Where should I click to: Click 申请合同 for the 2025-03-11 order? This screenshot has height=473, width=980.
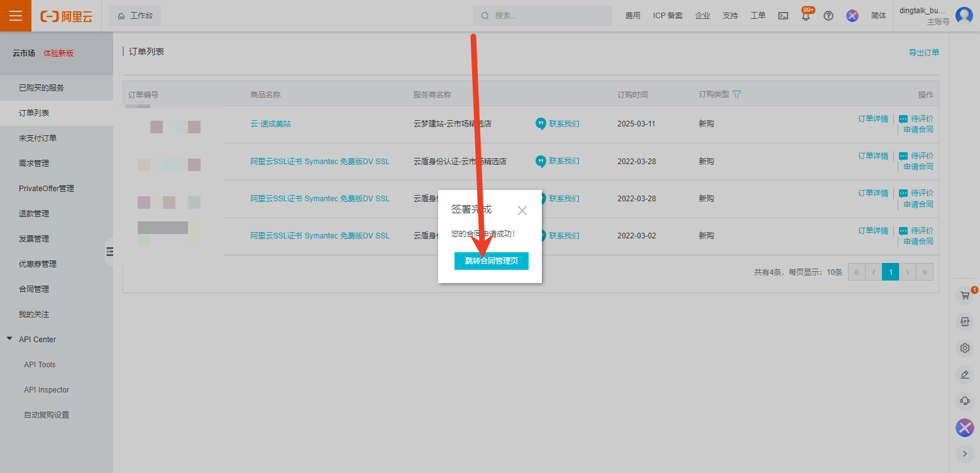918,130
